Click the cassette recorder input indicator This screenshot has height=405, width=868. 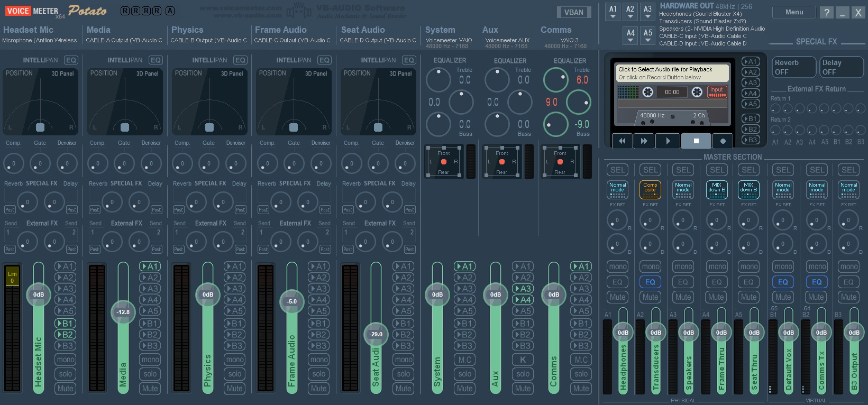[x=717, y=91]
